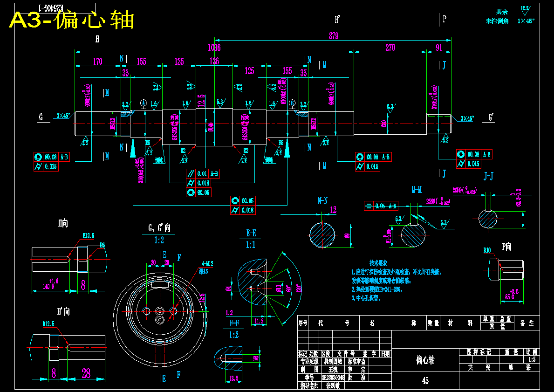Viewport: 554px width, 392px height.
Task: Click the mirrored K2540C-1 drawing number
Action: (50, 8)
